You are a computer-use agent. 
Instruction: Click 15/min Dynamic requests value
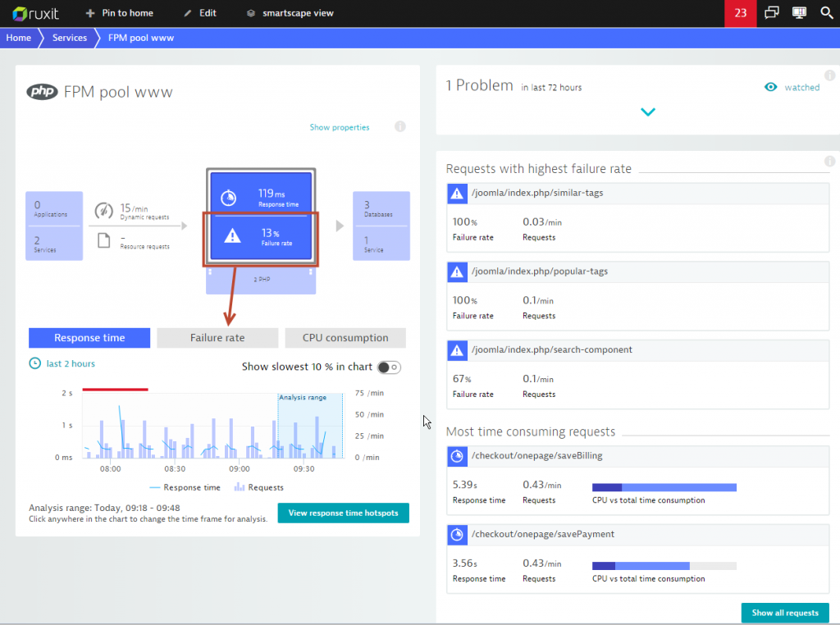point(134,208)
